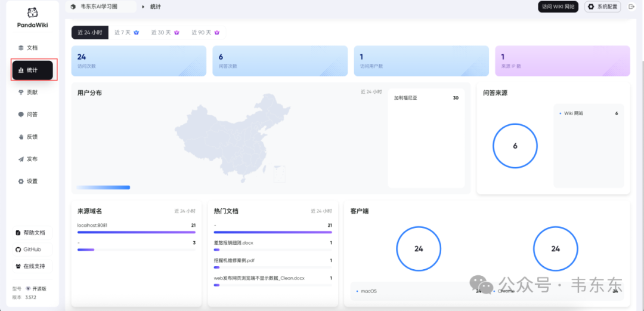Click the PandaWiki panda logo
644x311 pixels.
32,14
